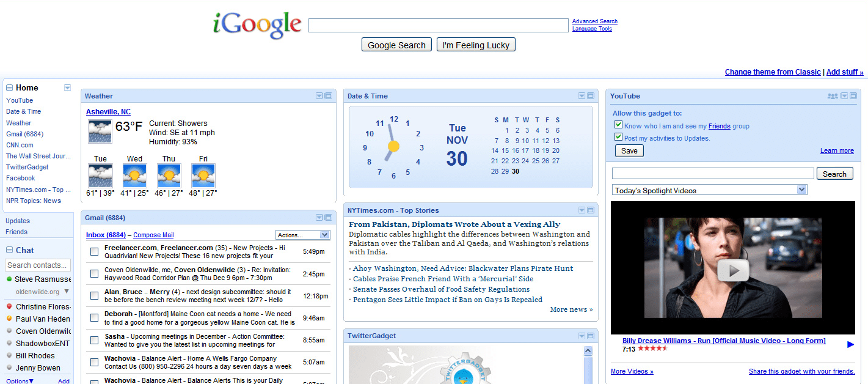Open the NYTimes.com gadget menu arrow
Image resolution: width=868 pixels, height=384 pixels.
pyautogui.click(x=582, y=210)
